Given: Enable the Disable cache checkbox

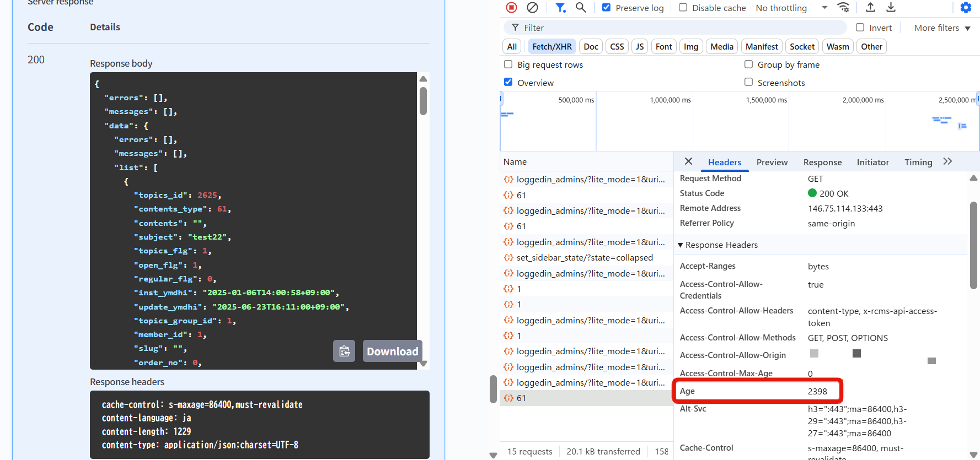Looking at the screenshot, I should 683,8.
